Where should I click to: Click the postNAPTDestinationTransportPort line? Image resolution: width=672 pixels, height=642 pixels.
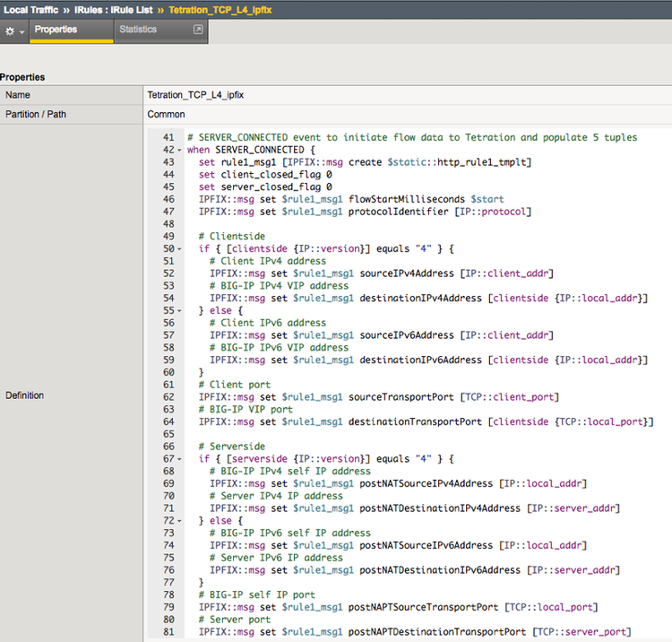pyautogui.click(x=414, y=632)
